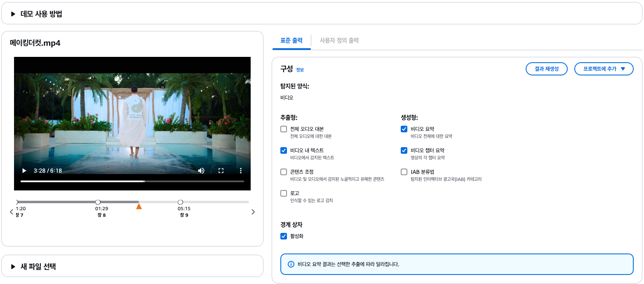Viewport: 644px width, 284px height.
Task: Mute the video using the speaker icon
Action: [x=201, y=171]
